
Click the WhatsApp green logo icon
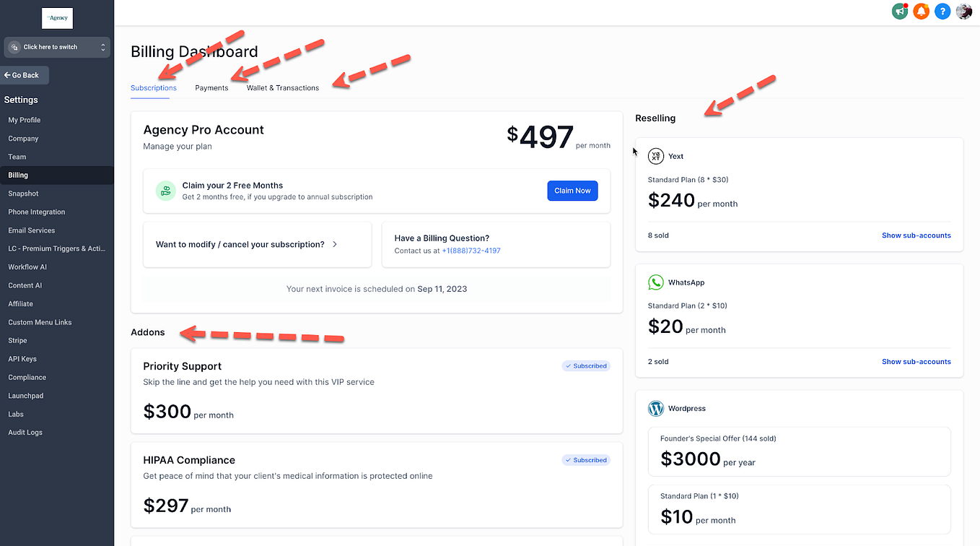655,282
